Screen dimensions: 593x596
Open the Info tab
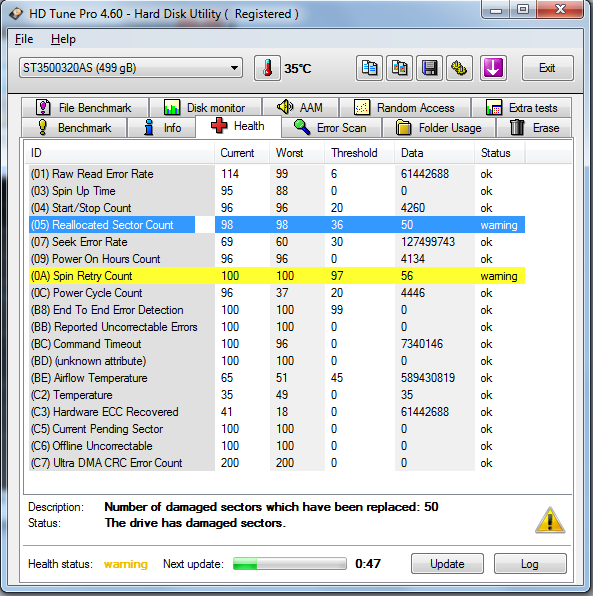click(x=162, y=127)
